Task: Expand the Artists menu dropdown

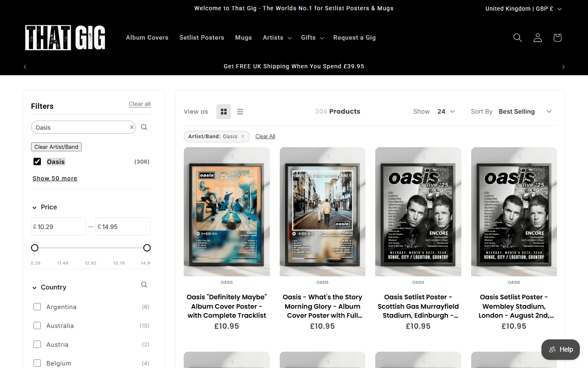Action: coord(277,38)
